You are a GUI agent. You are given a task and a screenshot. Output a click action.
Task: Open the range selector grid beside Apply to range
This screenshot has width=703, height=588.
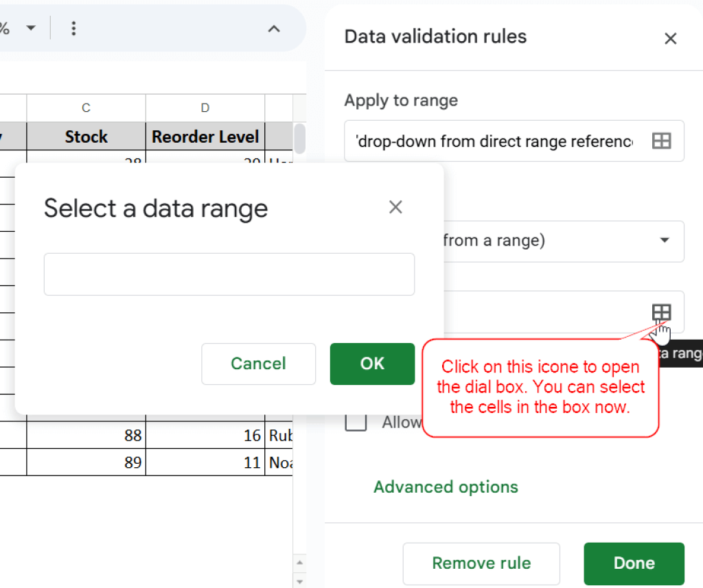click(661, 141)
